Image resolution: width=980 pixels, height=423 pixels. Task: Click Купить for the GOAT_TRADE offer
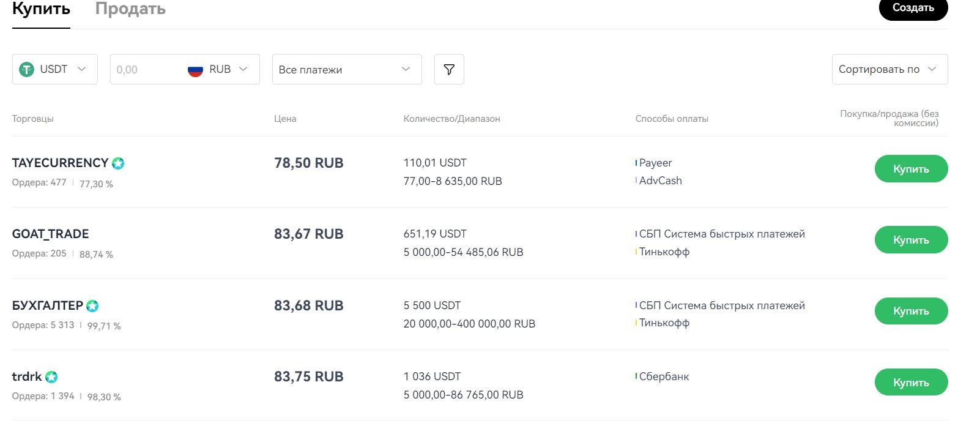tap(910, 240)
